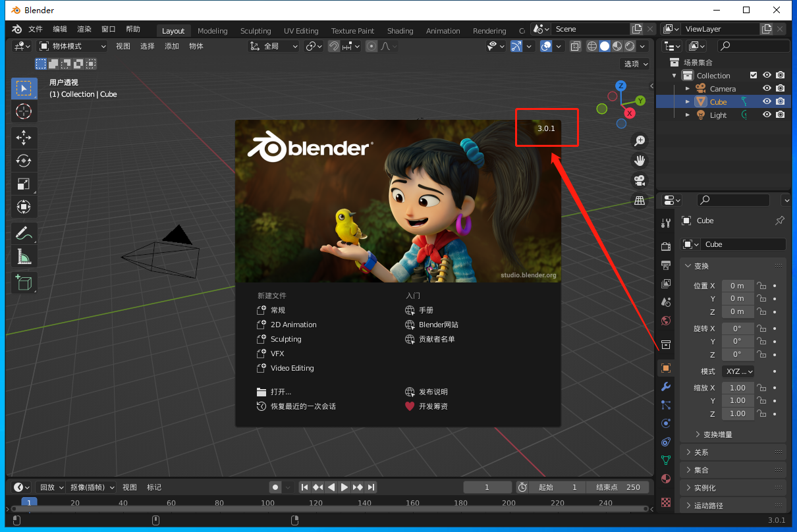
Task: Select the Scale tool
Action: point(24,184)
